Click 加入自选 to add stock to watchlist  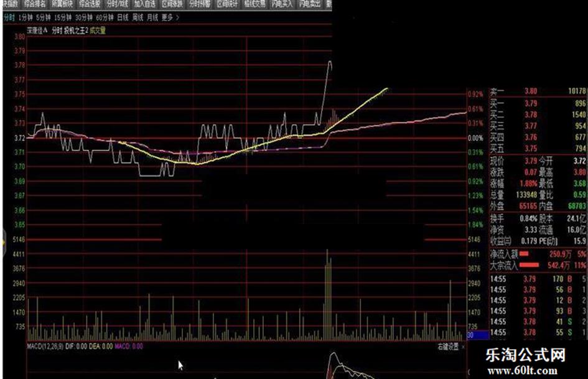pos(145,4)
